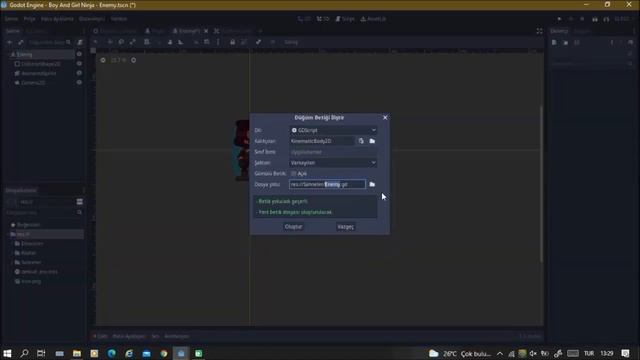Click the Vazgeç cancel button
640x360 pixels.
click(x=345, y=227)
